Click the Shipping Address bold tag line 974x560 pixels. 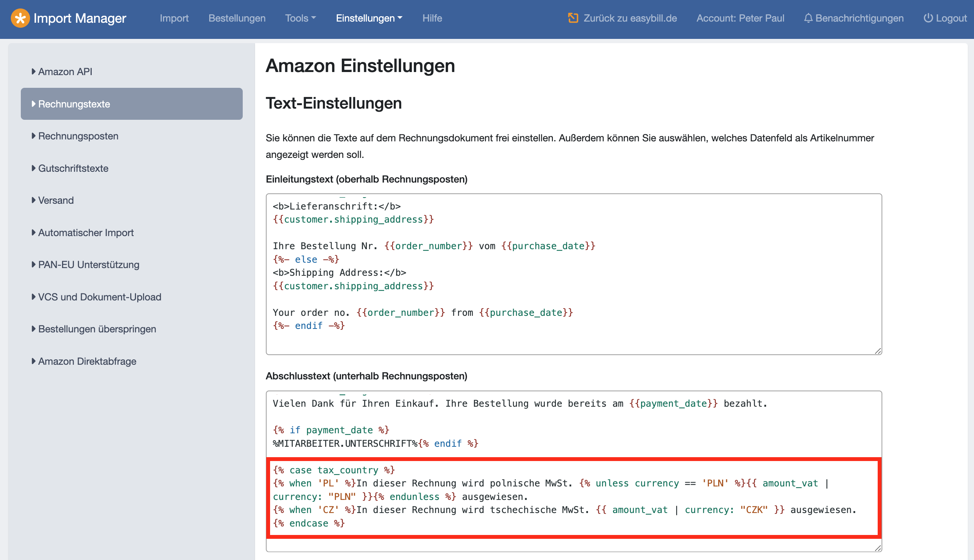[x=339, y=272]
